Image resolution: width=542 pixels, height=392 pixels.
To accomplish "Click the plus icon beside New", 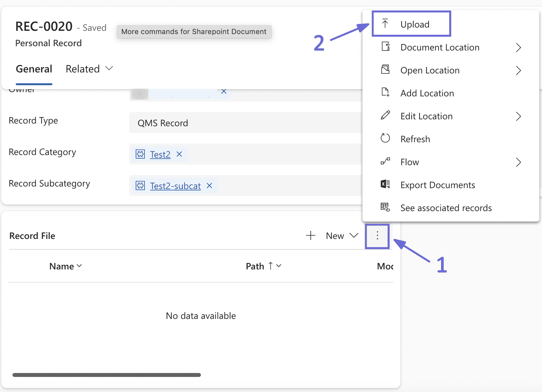I will tap(311, 236).
